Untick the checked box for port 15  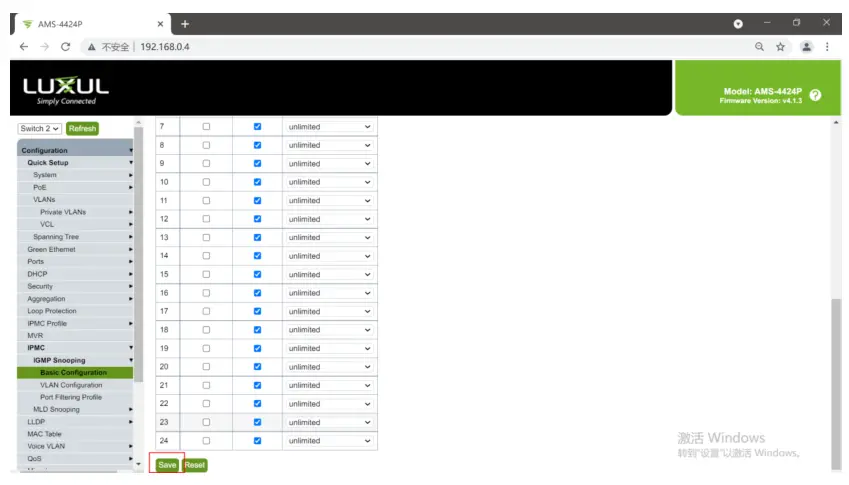(x=257, y=274)
